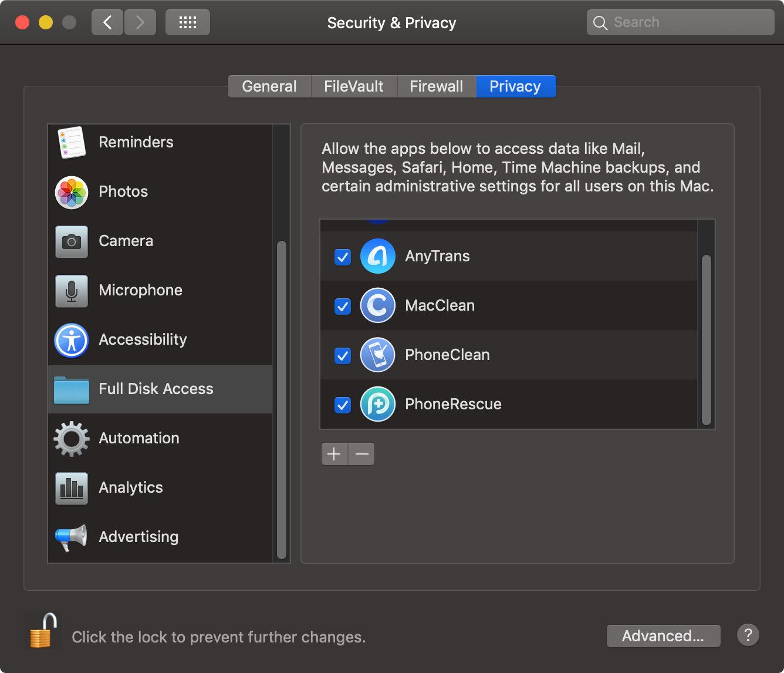Select Camera label in the list
784x673 pixels.
[x=126, y=241]
